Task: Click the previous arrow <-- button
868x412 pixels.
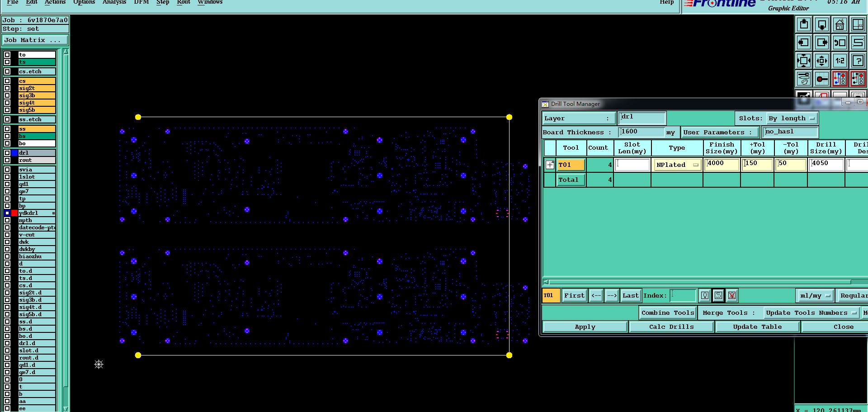Action: 596,295
